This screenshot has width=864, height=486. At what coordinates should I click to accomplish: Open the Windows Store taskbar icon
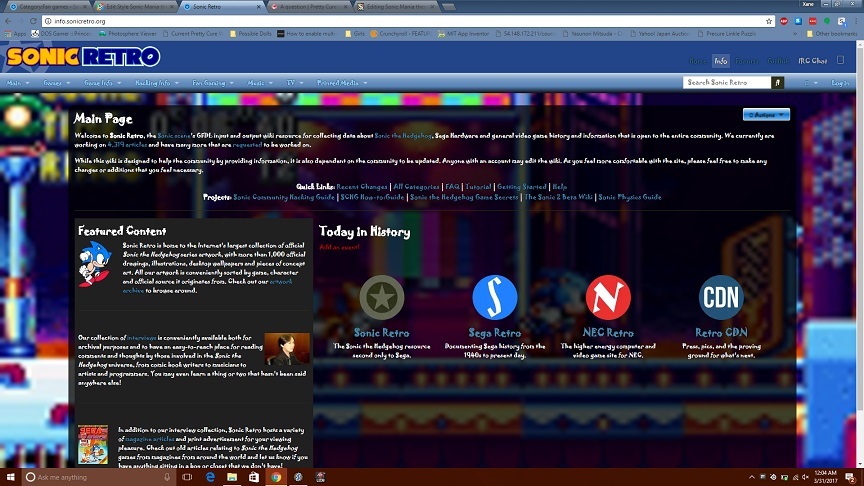(253, 477)
